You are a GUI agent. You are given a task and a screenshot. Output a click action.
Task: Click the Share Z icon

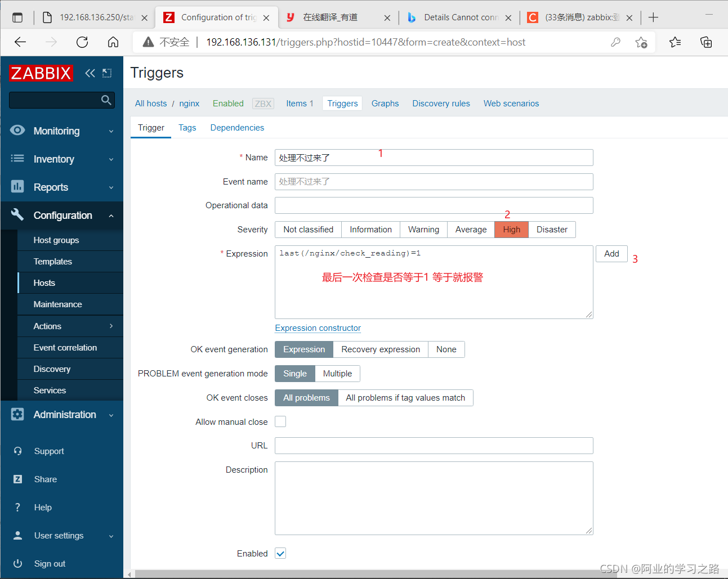[x=17, y=479]
